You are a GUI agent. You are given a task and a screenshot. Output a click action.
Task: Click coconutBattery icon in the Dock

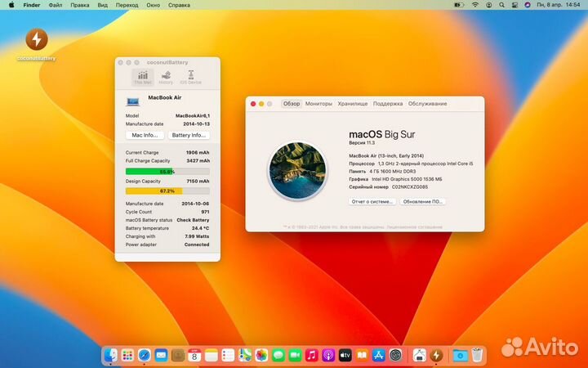pyautogui.click(x=436, y=355)
